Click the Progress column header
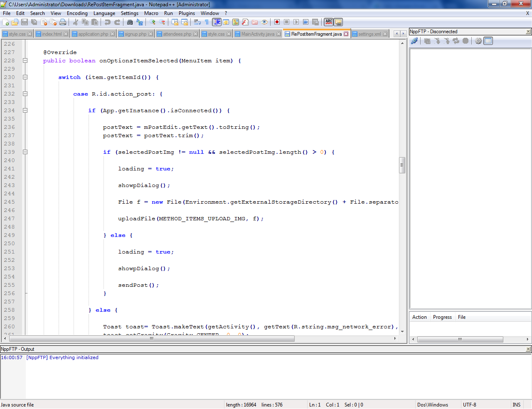The height and width of the screenshot is (409, 532). (442, 317)
